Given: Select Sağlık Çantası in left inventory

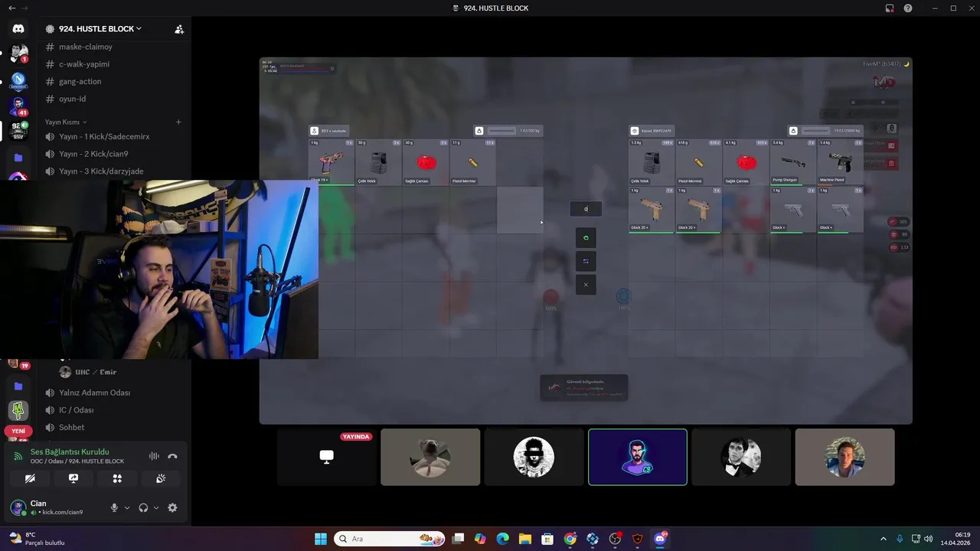Looking at the screenshot, I should (426, 162).
